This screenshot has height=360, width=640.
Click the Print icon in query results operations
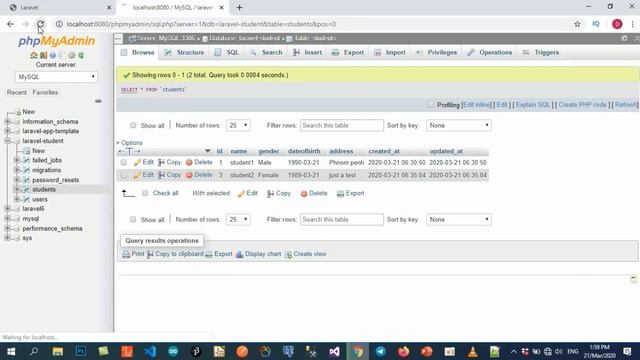pyautogui.click(x=126, y=254)
